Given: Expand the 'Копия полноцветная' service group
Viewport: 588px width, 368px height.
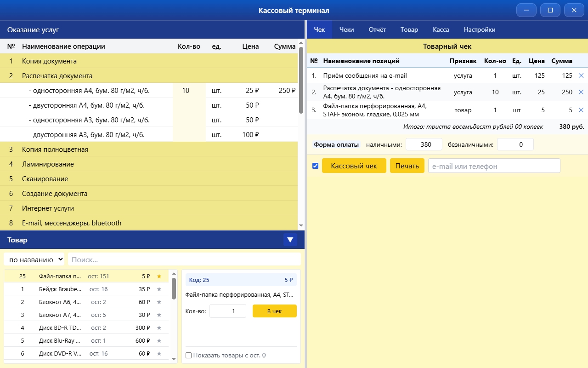Looking at the screenshot, I should point(149,149).
